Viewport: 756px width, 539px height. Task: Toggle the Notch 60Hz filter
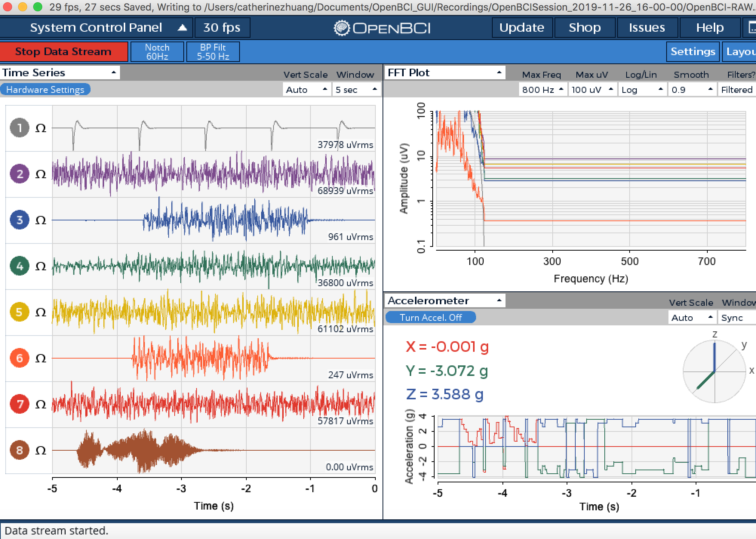pyautogui.click(x=157, y=52)
